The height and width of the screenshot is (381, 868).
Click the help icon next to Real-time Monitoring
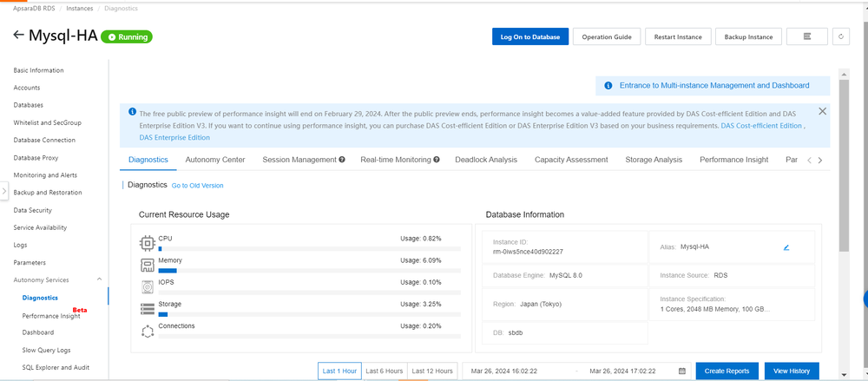click(x=436, y=160)
